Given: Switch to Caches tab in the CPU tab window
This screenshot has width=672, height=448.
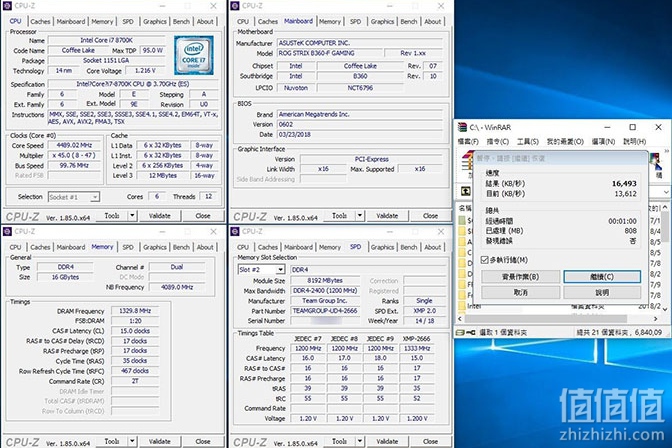Looking at the screenshot, I should [x=40, y=21].
